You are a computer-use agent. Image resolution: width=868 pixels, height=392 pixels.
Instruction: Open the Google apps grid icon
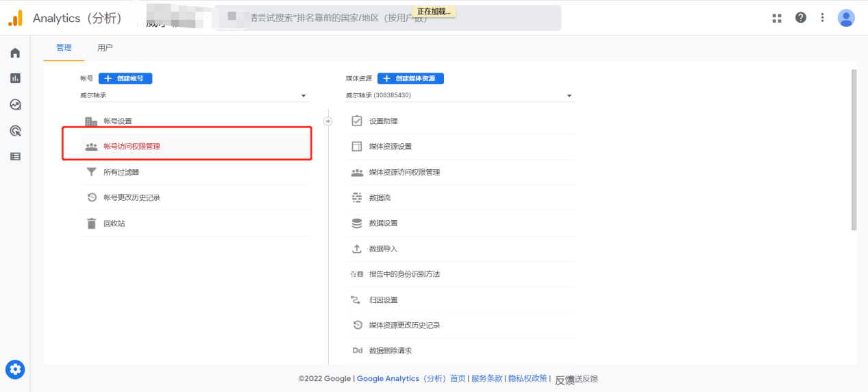[x=777, y=18]
